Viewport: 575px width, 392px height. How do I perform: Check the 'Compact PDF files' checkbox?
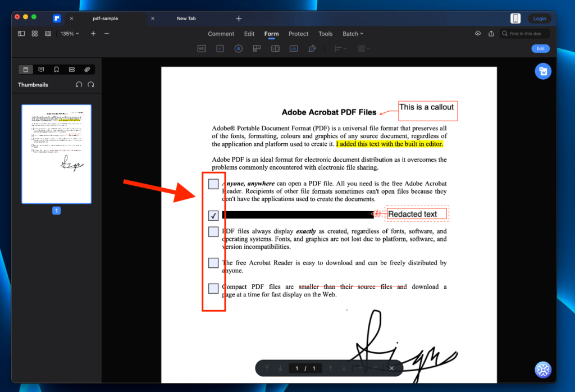tap(213, 288)
